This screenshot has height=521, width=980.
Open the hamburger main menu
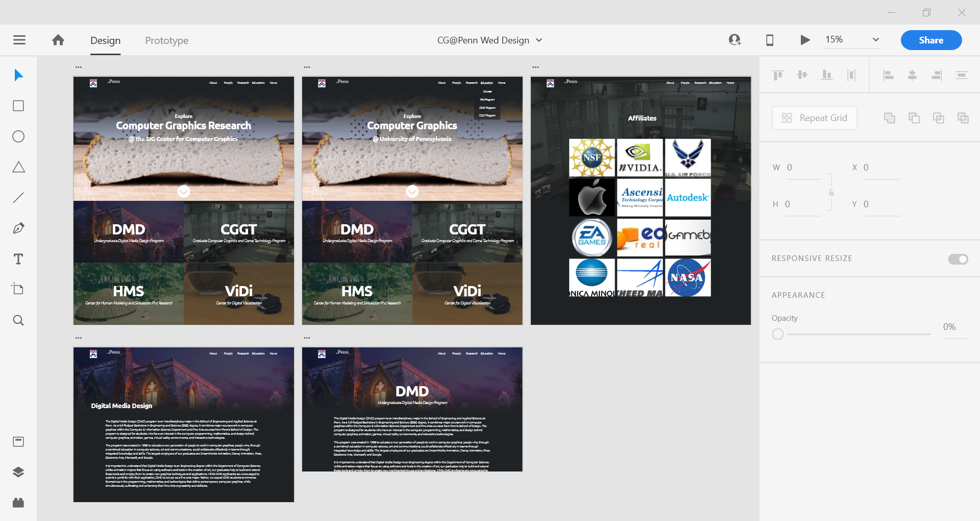pos(19,40)
